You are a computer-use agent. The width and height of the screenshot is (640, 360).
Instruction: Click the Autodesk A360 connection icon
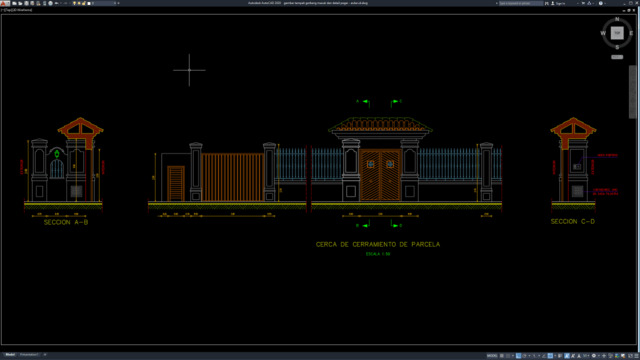tap(589, 3)
